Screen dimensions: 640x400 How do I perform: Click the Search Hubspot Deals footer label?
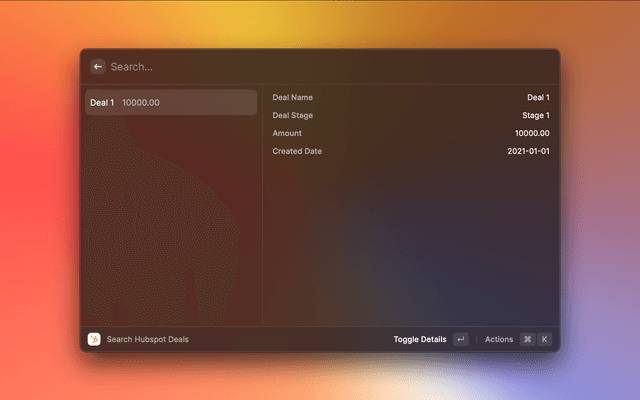coord(147,339)
